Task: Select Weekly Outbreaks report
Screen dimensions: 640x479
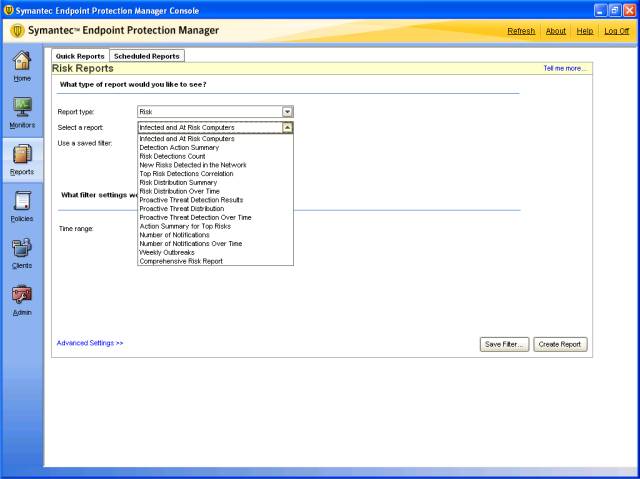Action: (215, 252)
